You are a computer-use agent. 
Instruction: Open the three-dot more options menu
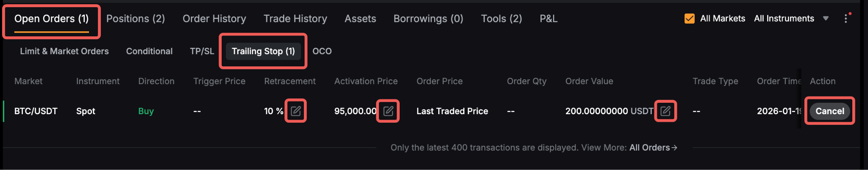tap(846, 19)
